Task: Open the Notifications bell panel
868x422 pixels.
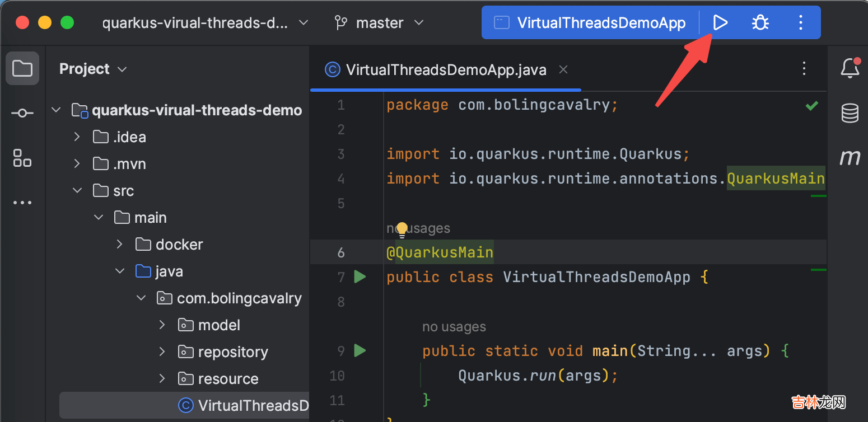Action: 850,68
